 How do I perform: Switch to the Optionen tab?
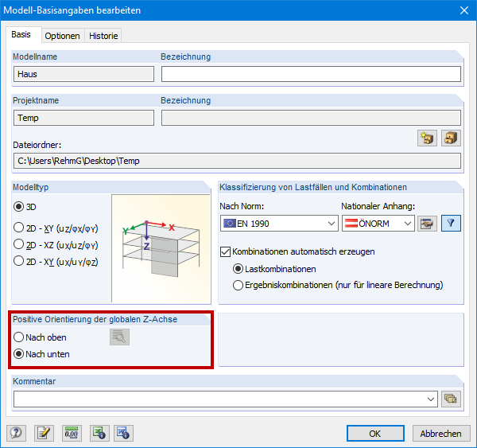(x=62, y=36)
